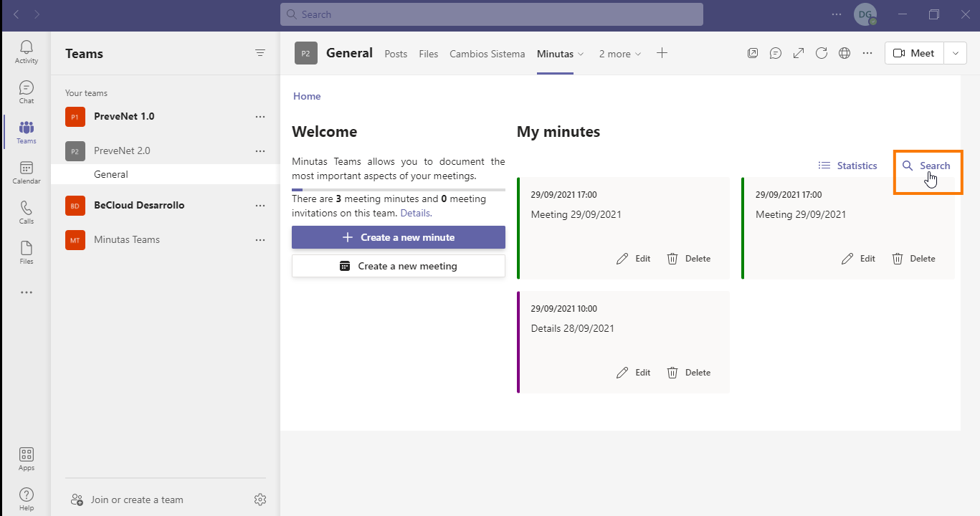The image size is (980, 516).
Task: Open more options for BeCloud Desarrollo
Action: pos(260,205)
